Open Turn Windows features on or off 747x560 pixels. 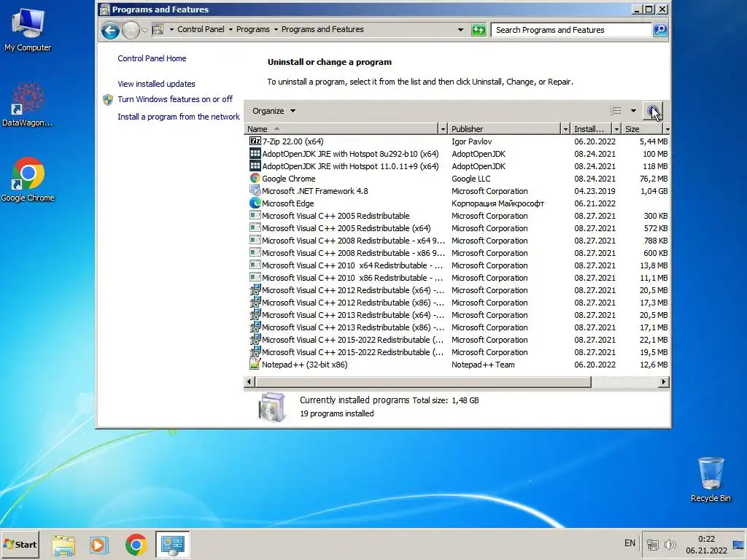pos(175,99)
